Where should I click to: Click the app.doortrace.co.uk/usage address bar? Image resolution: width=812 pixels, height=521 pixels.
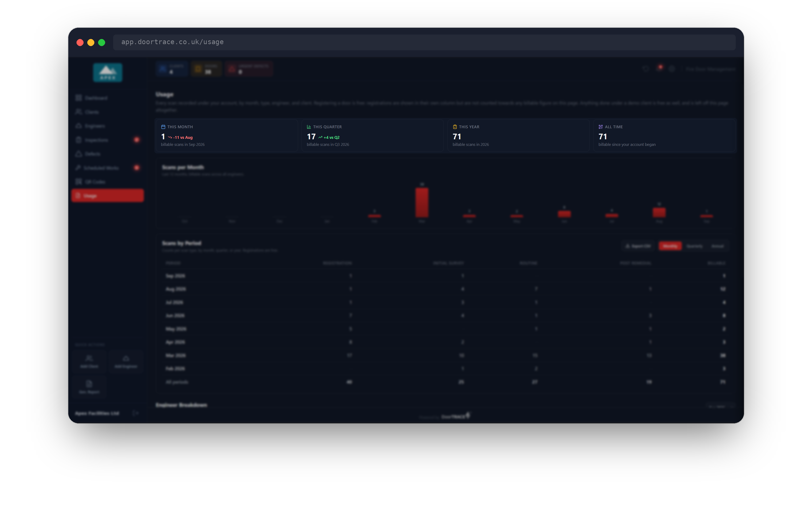click(x=424, y=42)
